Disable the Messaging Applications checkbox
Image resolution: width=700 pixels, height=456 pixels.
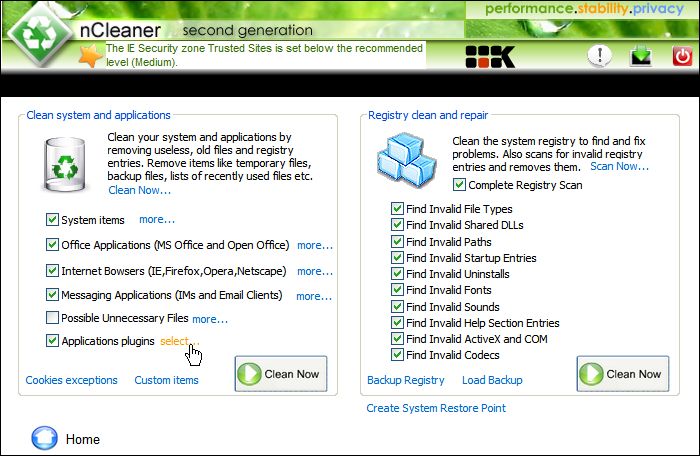(52, 295)
